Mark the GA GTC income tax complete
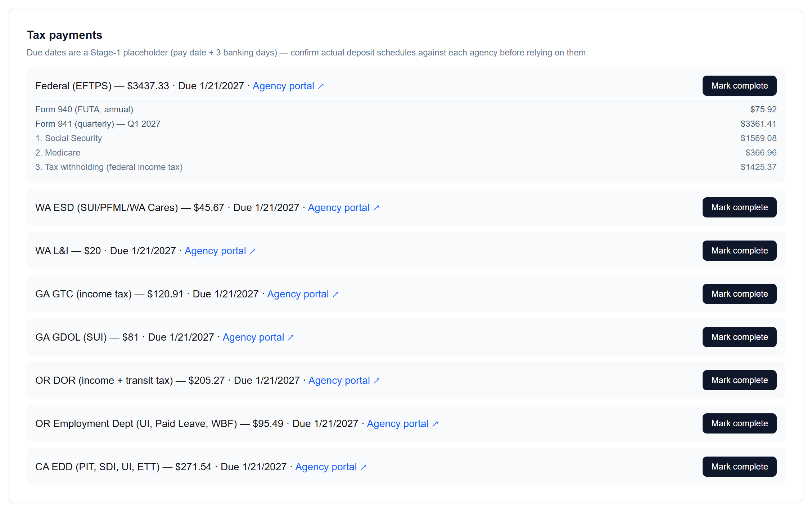This screenshot has height=512, width=812. click(x=739, y=294)
